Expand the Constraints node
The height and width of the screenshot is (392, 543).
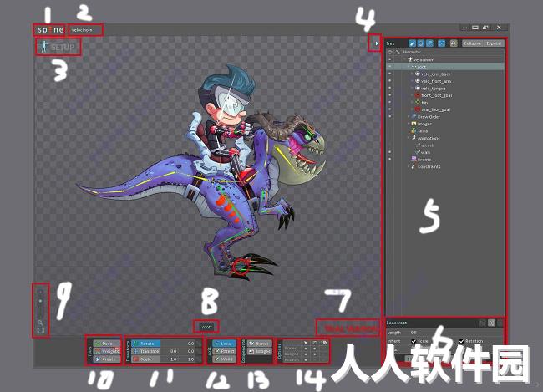[409, 166]
